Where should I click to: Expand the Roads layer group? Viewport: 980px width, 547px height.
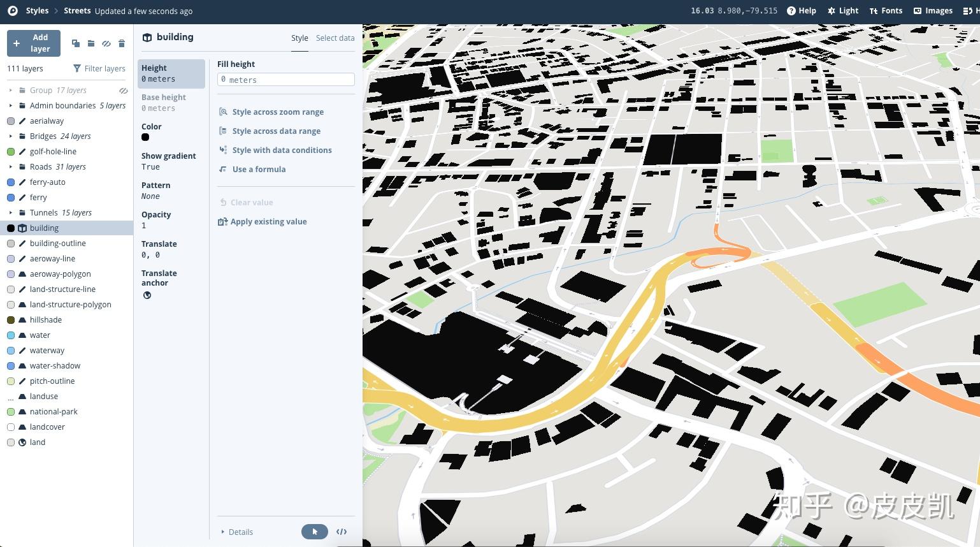point(10,166)
